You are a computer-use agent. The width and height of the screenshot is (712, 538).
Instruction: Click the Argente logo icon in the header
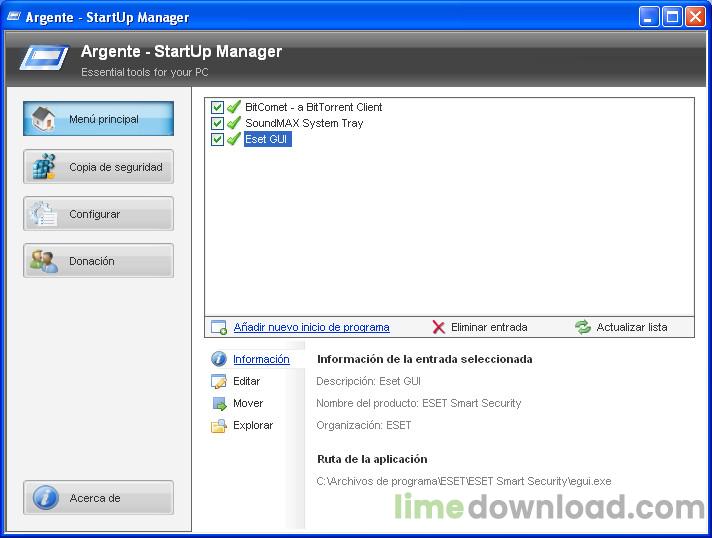44,57
